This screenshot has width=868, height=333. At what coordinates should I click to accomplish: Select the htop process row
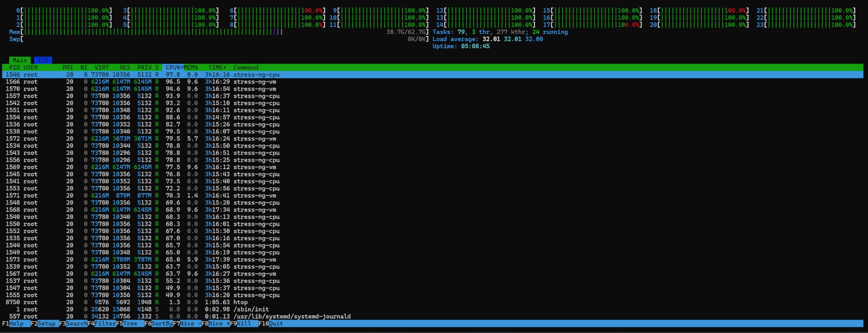pyautogui.click(x=432, y=302)
